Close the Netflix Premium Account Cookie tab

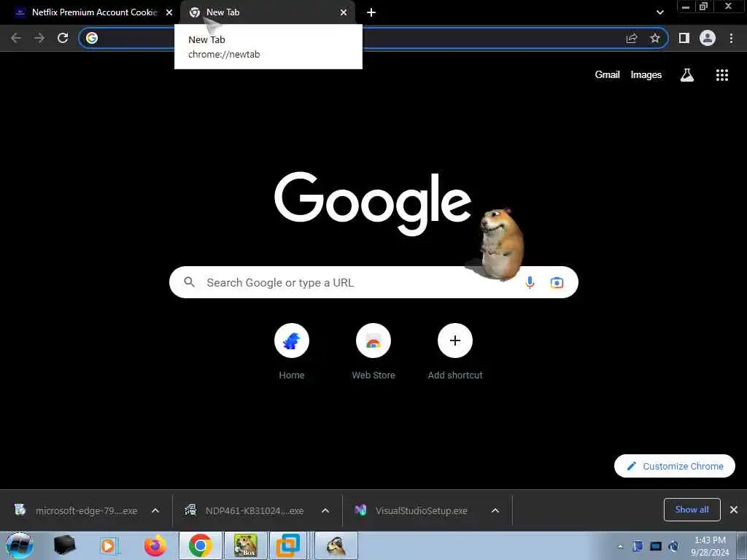(x=169, y=12)
